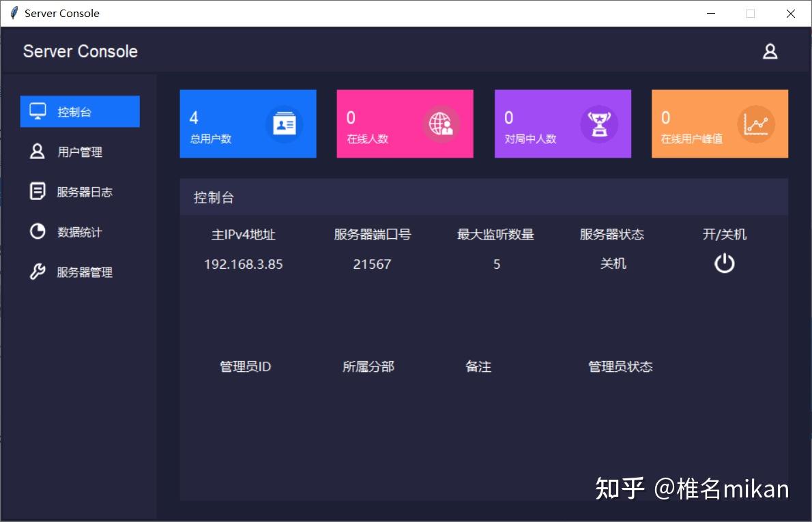Screen dimensions: 812x522
Task: Open the 服务器日志 document icon
Action: [38, 192]
